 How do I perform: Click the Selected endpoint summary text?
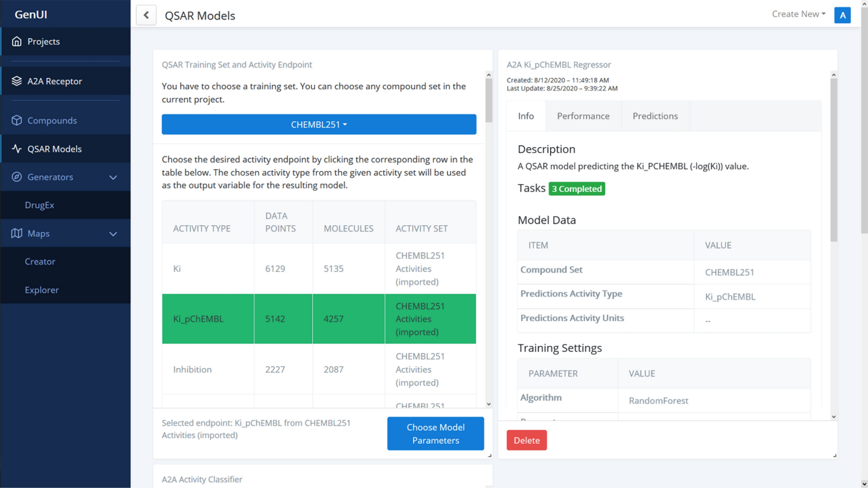256,429
